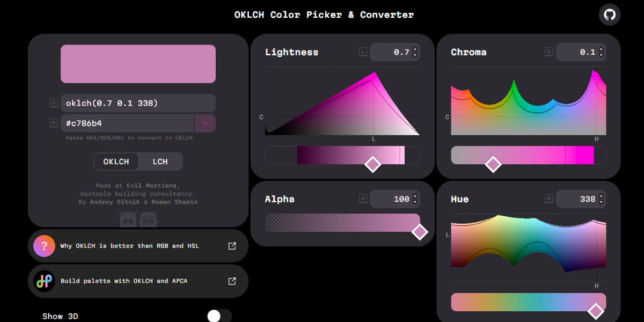The image size is (644, 322).
Task: Toggle the Show 3D switch
Action: pyautogui.click(x=218, y=316)
